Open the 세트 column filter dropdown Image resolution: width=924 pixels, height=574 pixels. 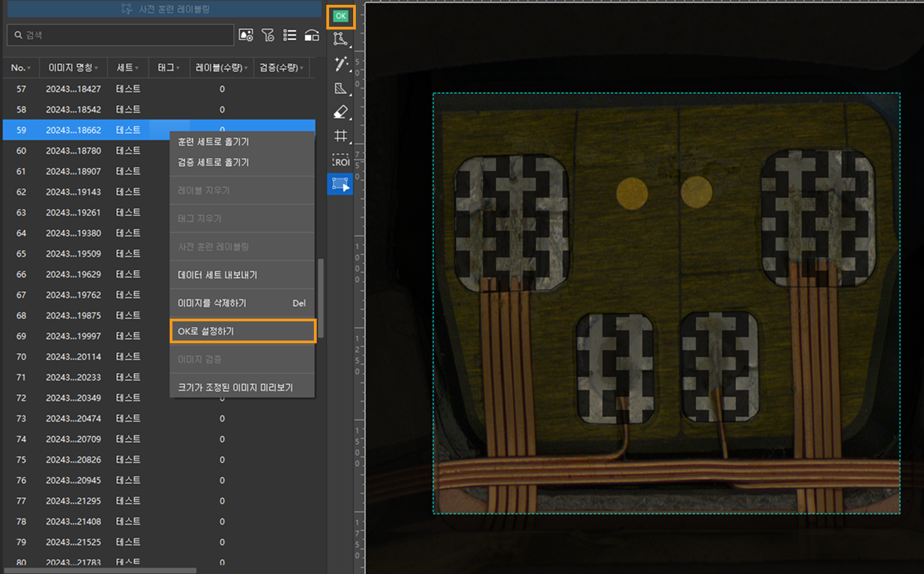coord(137,68)
